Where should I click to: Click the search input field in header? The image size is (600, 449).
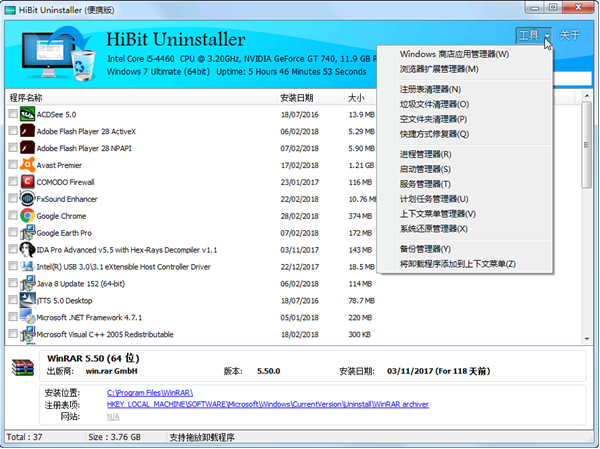tap(572, 78)
